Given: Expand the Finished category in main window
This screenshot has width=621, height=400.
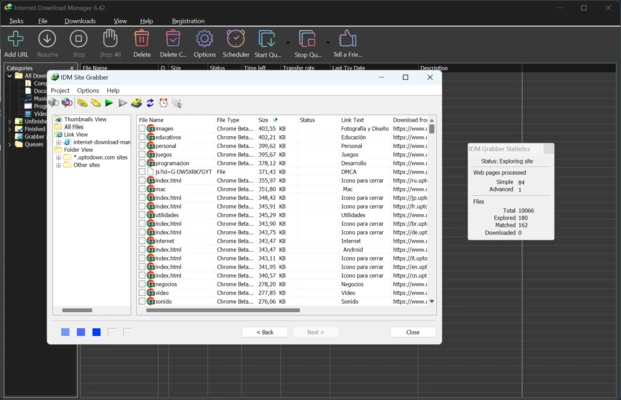Looking at the screenshot, I should point(10,129).
